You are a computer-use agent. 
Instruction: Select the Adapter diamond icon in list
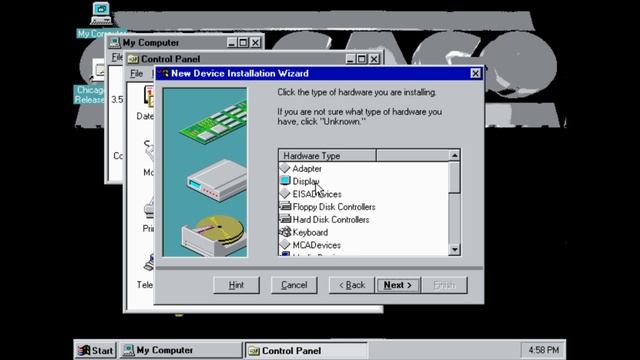pyautogui.click(x=285, y=168)
